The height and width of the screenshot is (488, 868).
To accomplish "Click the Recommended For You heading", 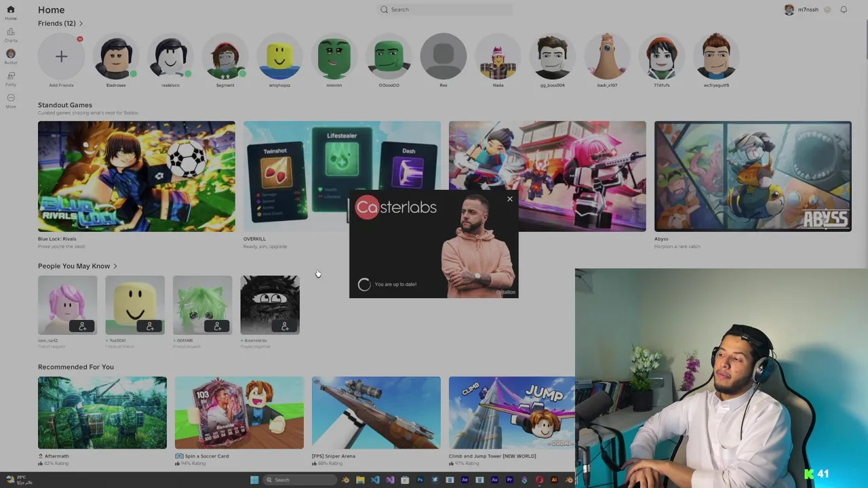I will 76,367.
